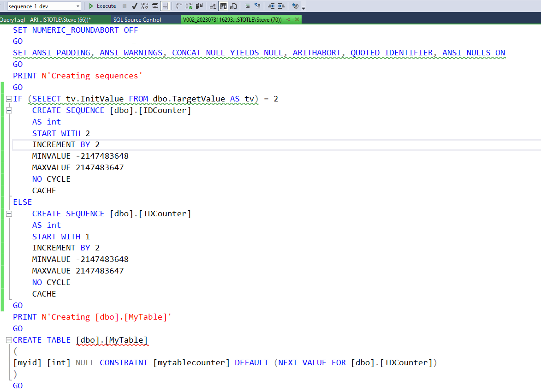Open the toolbar overflow options arrow
541x392 pixels.
click(x=303, y=8)
